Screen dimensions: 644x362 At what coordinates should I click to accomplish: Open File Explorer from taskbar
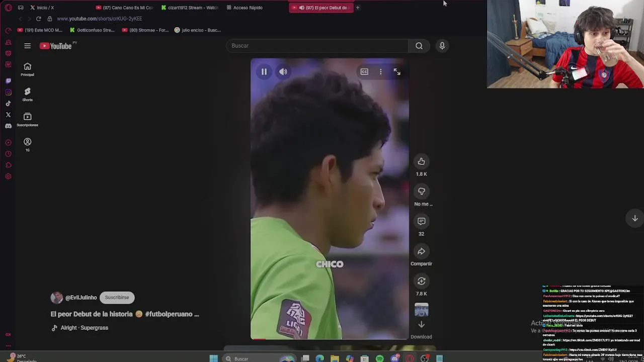point(335,358)
